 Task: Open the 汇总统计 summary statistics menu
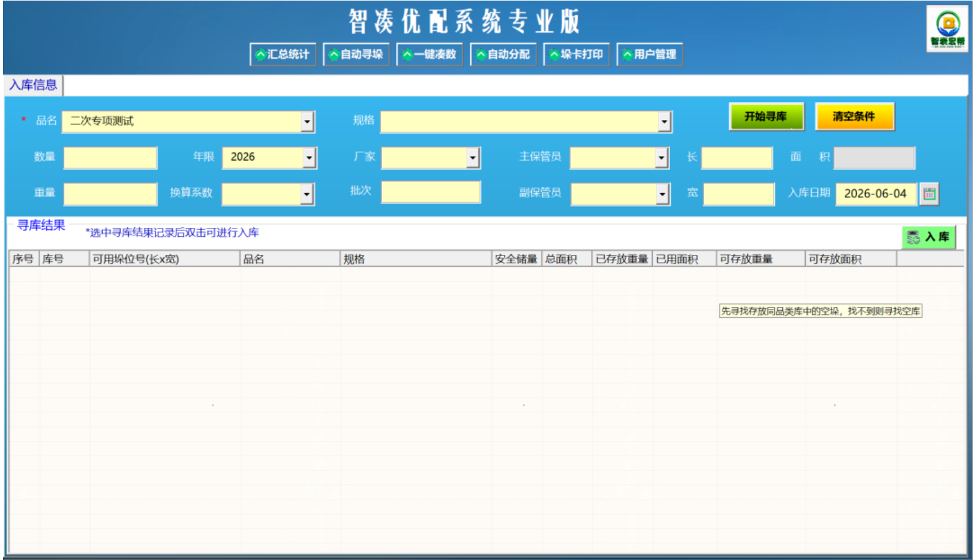[283, 55]
